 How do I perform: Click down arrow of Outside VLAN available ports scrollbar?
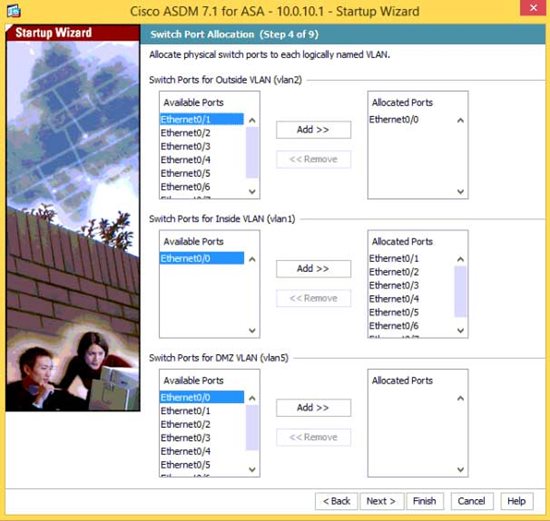(252, 192)
